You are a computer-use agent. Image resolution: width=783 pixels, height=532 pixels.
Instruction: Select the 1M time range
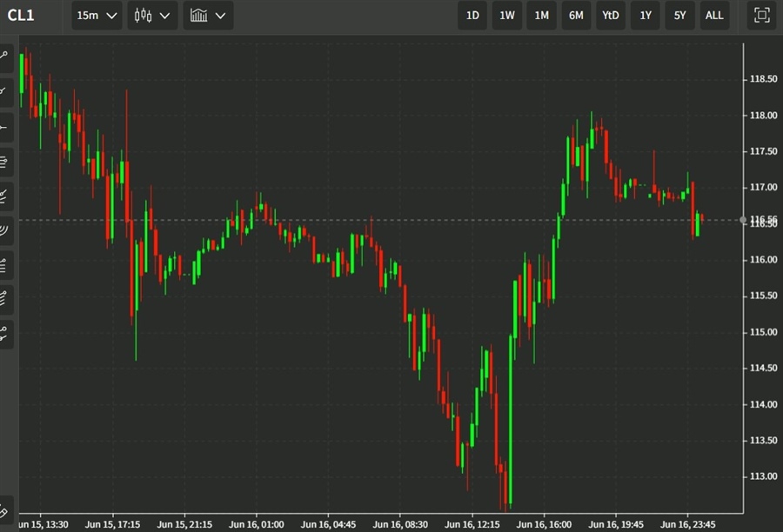[541, 16]
